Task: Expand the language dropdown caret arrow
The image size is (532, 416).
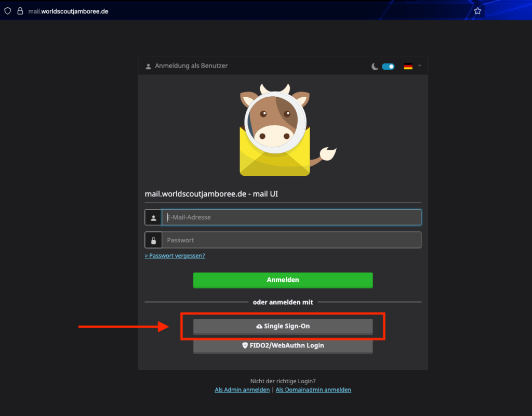Action: 419,66
